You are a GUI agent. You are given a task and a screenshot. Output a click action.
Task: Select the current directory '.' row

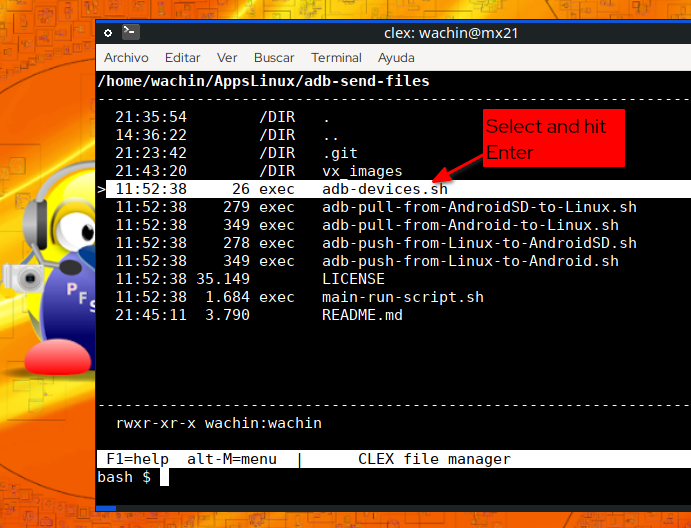(x=394, y=117)
